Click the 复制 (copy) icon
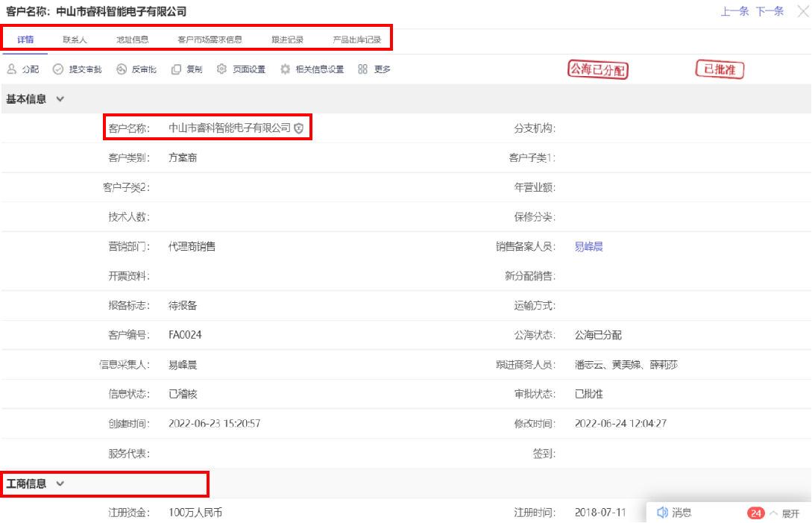The width and height of the screenshot is (812, 523). point(176,69)
